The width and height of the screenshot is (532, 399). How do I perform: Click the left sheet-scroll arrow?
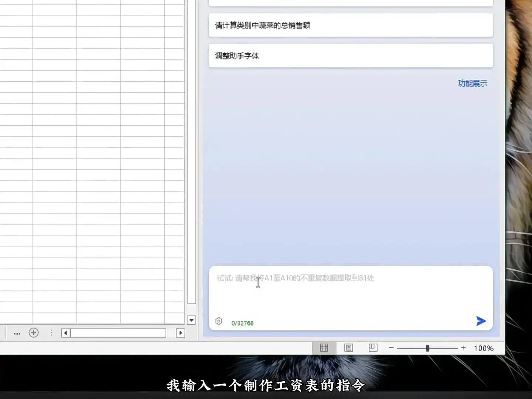65,333
